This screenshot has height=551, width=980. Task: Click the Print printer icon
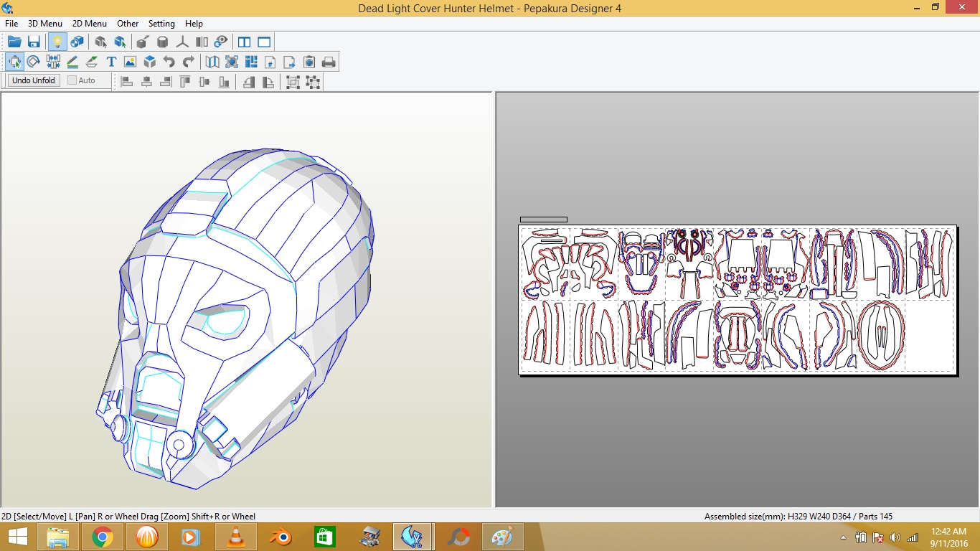(x=329, y=62)
